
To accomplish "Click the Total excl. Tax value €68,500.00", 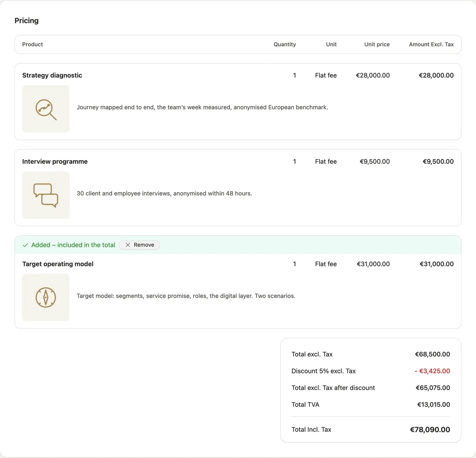I will (x=432, y=354).
